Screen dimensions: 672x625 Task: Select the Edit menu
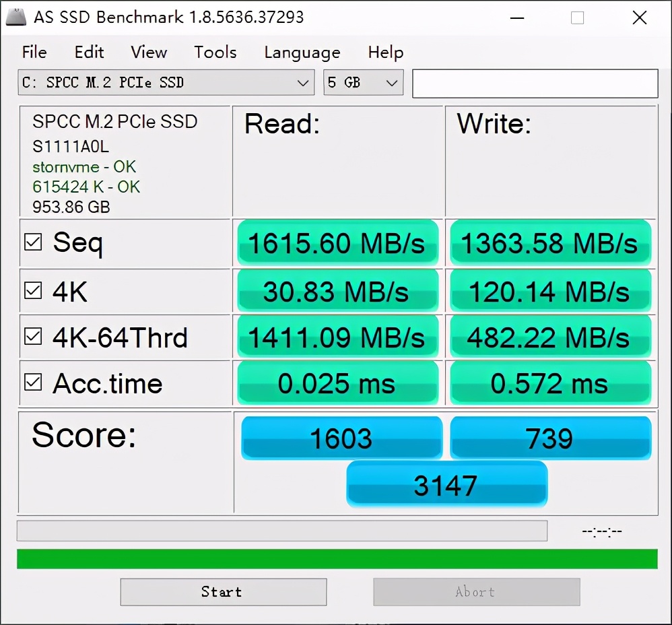tap(89, 52)
